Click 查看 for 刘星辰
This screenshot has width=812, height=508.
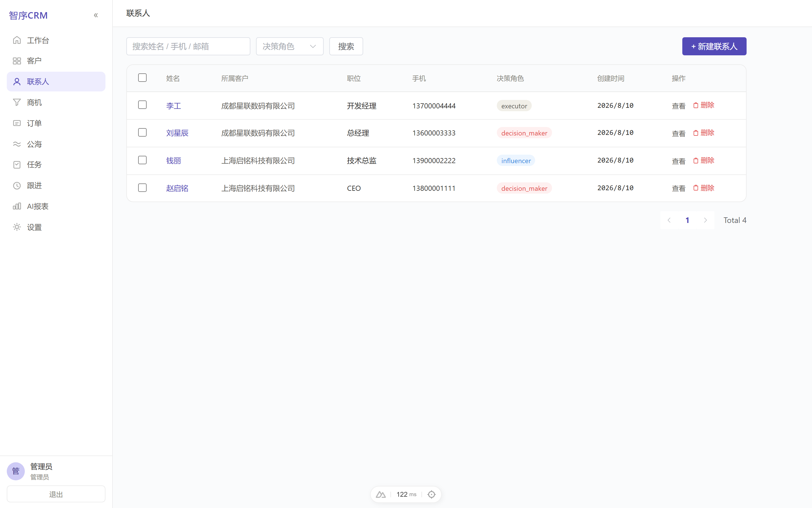pos(678,133)
